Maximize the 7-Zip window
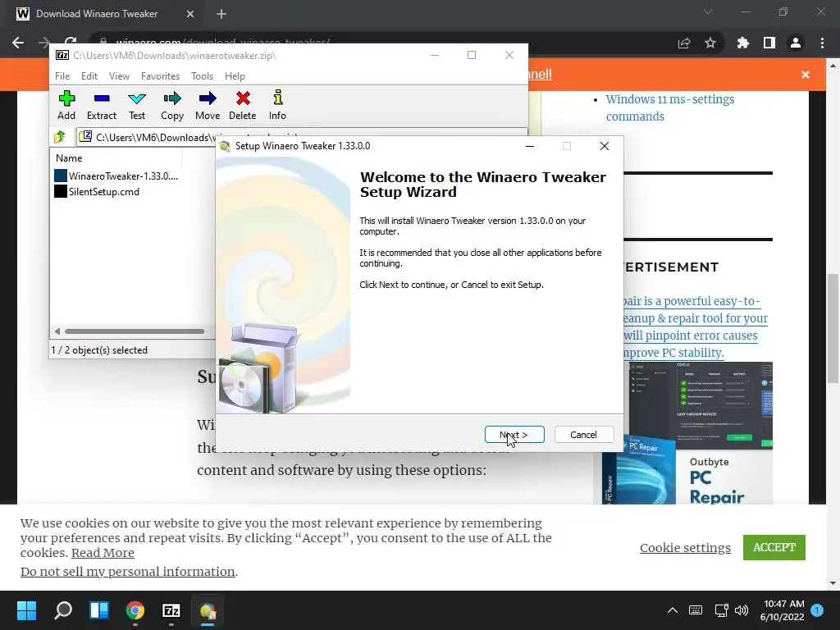This screenshot has height=630, width=840. pyautogui.click(x=472, y=55)
